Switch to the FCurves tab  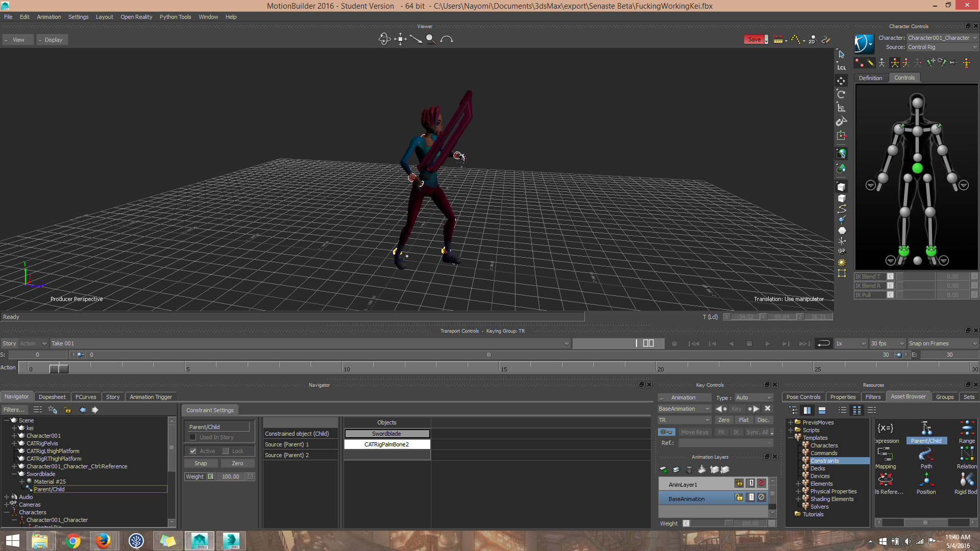coord(86,397)
